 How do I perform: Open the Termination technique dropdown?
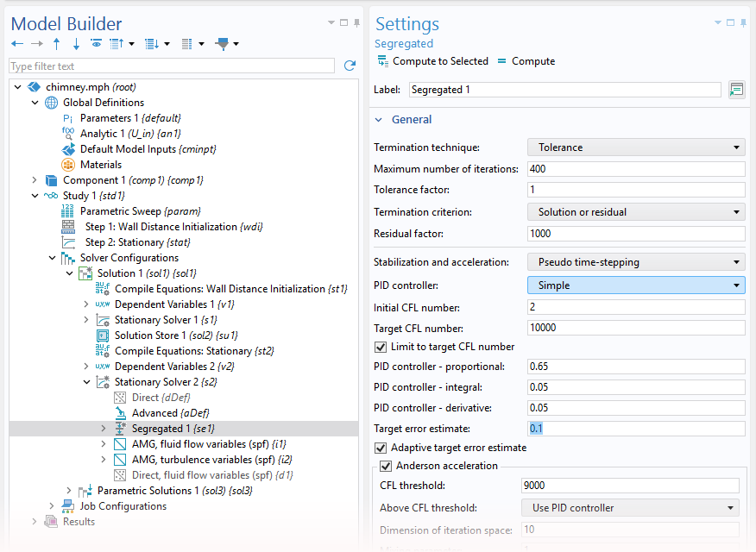[x=635, y=147]
